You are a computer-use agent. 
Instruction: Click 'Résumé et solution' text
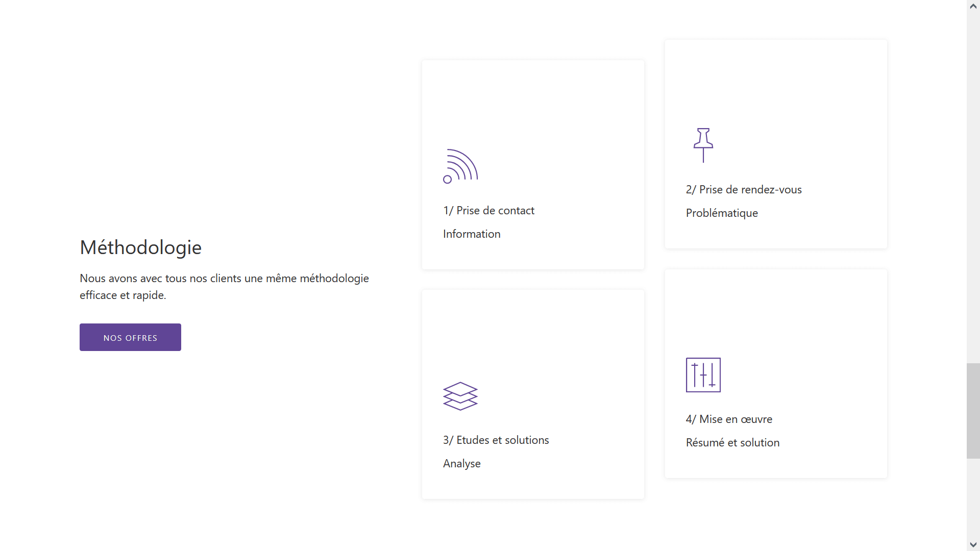732,443
